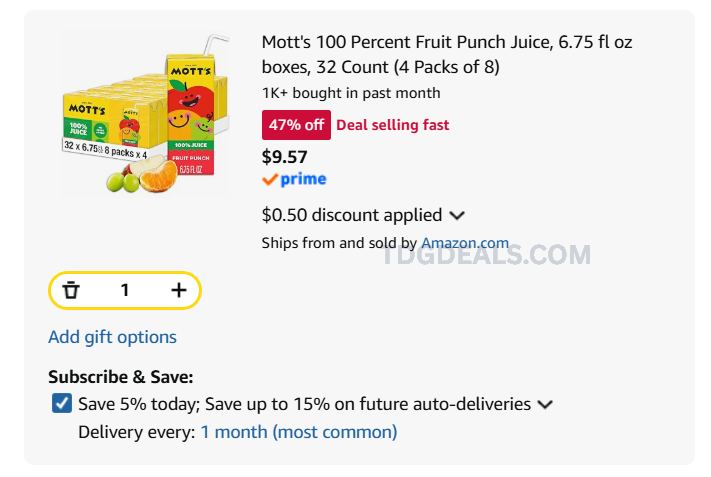This screenshot has width=711, height=477.
Task: Open the Mott's Fruit Punch product title
Action: point(447,54)
